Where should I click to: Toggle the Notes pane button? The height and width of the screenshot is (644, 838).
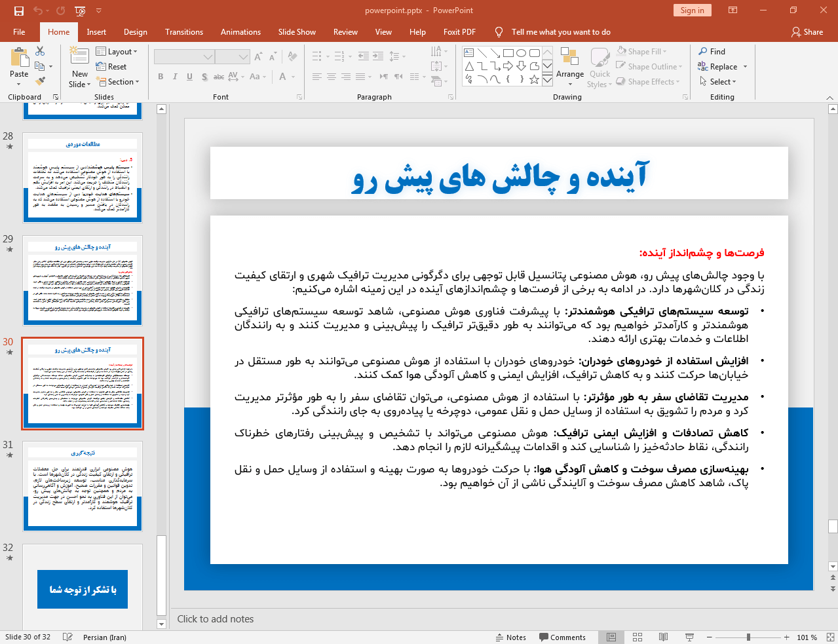511,637
